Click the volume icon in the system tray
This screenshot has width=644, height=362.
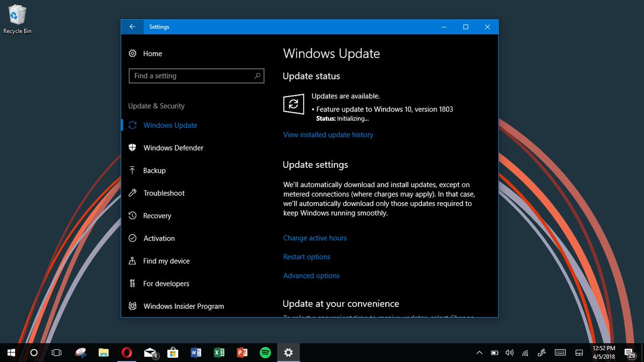509,352
